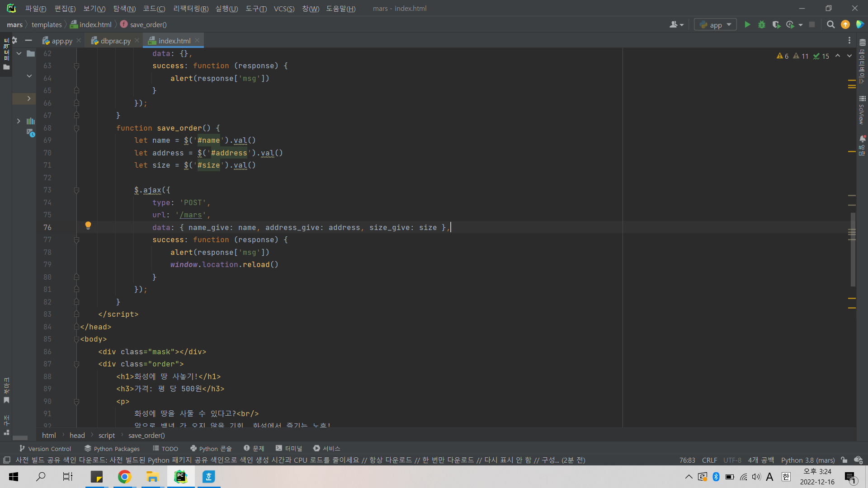Click the Windows Start button
Image resolution: width=868 pixels, height=488 pixels.
(14, 477)
